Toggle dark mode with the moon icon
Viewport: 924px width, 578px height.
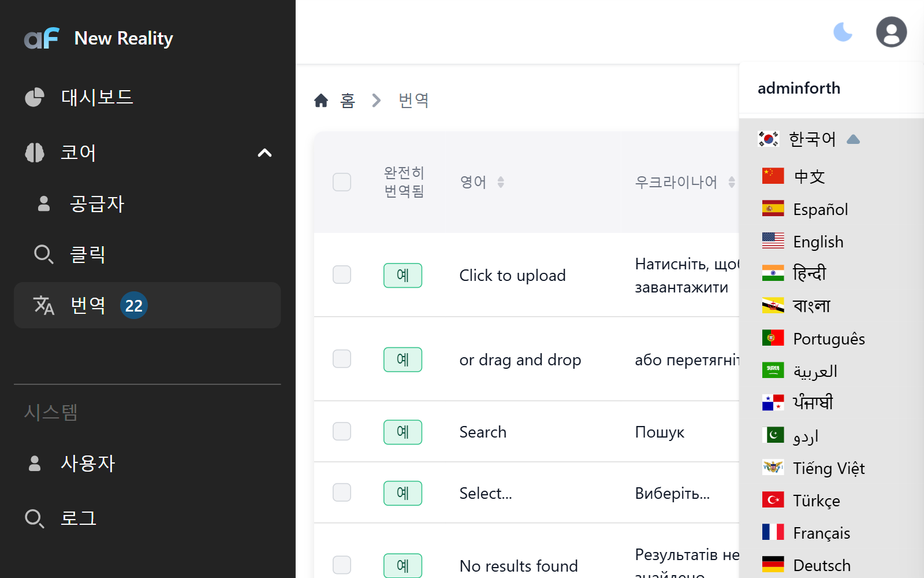[843, 32]
